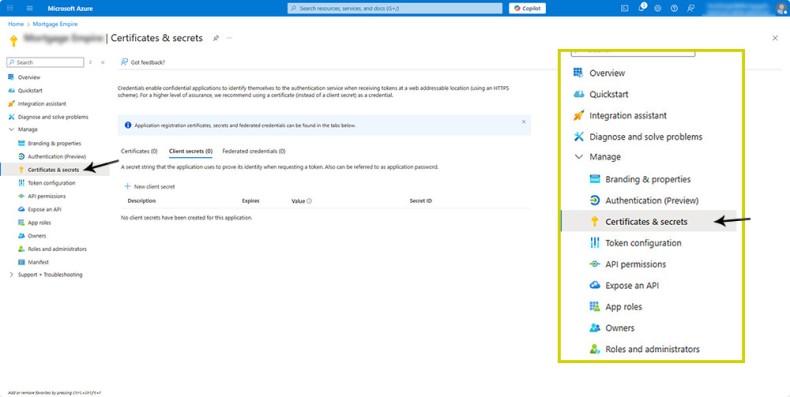Click the expand/collapse all control beside the sidebar search
The width and height of the screenshot is (790, 397).
pyautogui.click(x=91, y=62)
